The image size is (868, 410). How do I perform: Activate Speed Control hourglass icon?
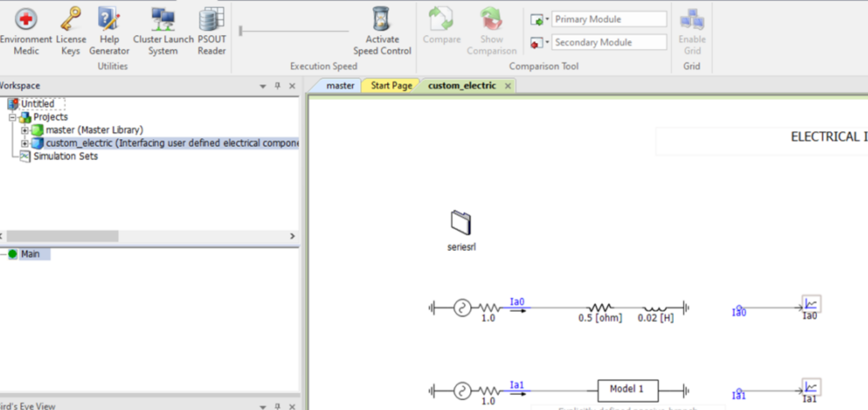point(382,19)
